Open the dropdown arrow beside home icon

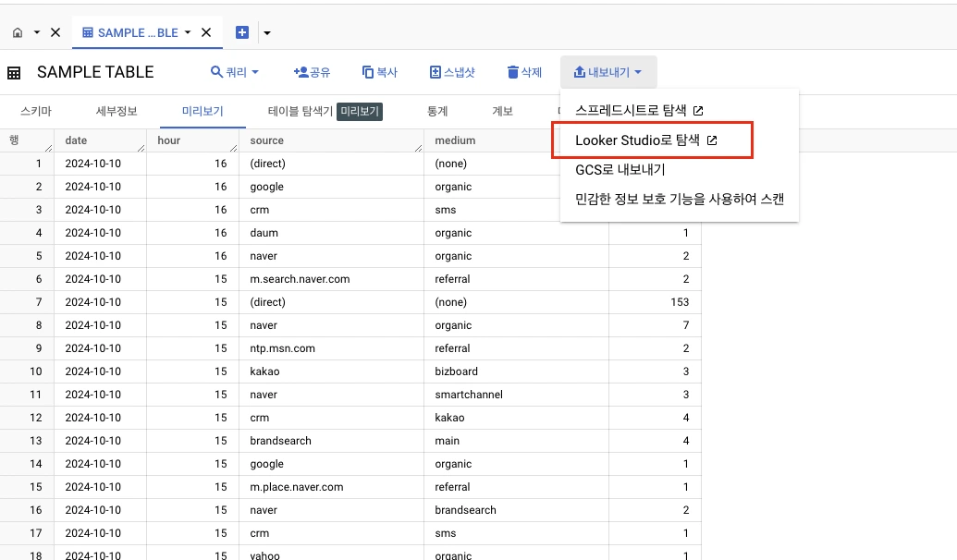(37, 33)
